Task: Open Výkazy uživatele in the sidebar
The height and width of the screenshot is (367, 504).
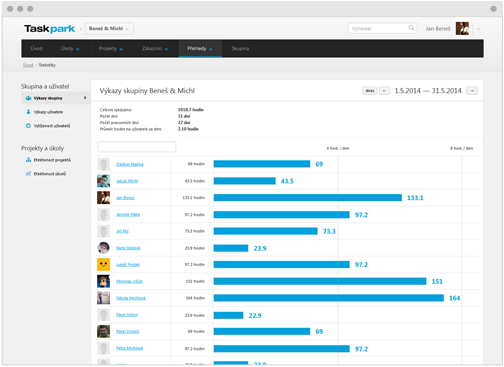Action: coord(48,112)
